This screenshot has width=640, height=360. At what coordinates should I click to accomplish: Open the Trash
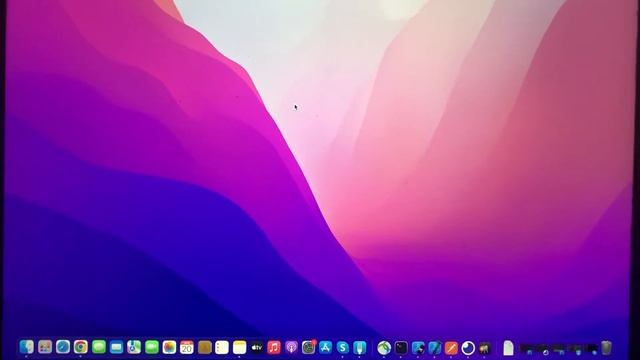pos(607,348)
